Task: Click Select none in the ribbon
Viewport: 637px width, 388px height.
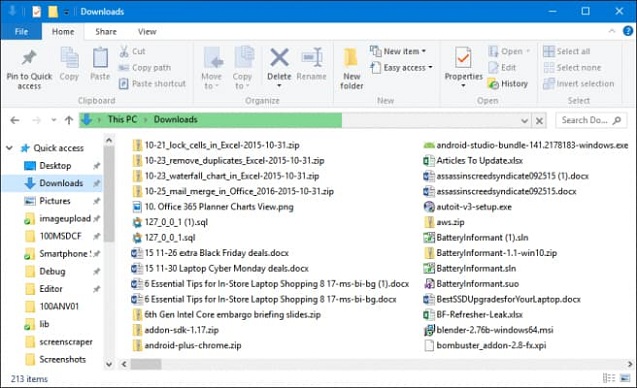Action: [572, 67]
